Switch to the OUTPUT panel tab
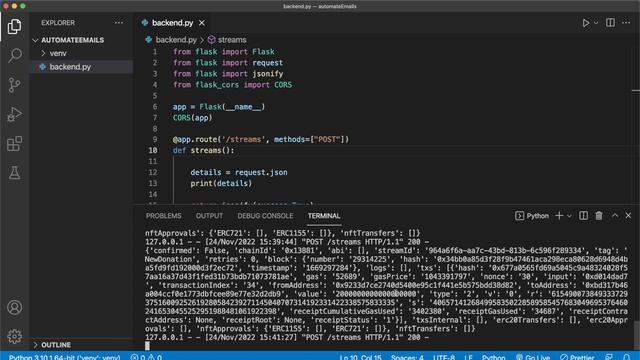 [x=209, y=216]
